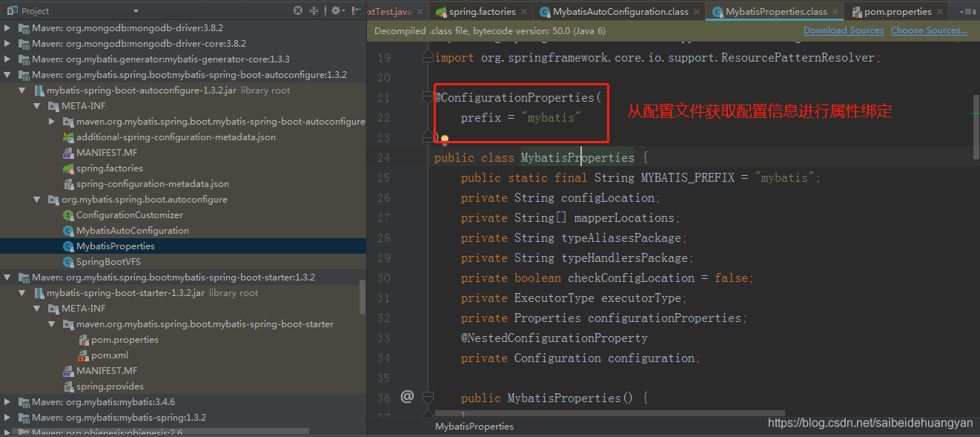
Task: Click the pom.properties file icon in tree
Action: click(x=84, y=340)
